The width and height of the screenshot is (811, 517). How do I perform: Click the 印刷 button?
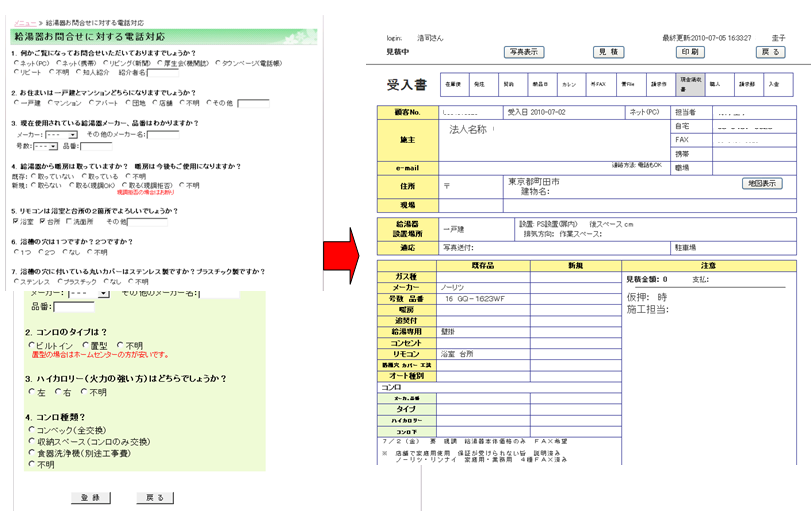click(690, 52)
